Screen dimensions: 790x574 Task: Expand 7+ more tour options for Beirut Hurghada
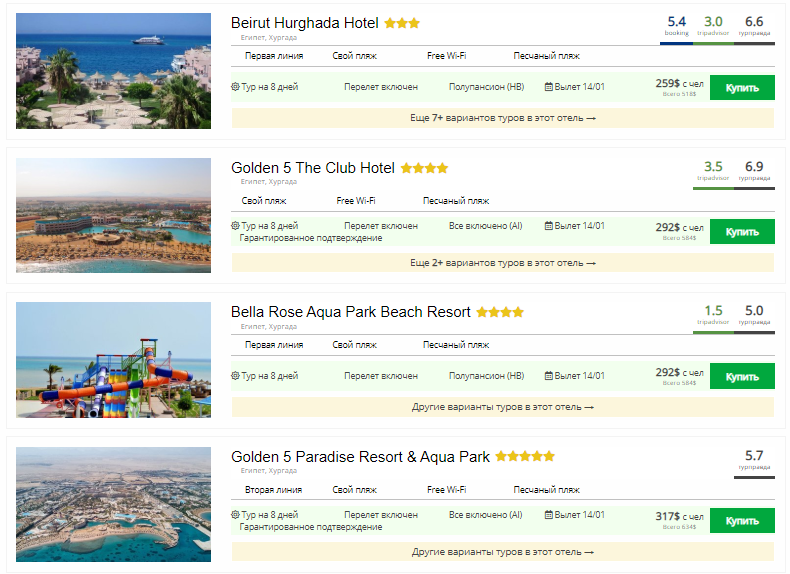502,118
